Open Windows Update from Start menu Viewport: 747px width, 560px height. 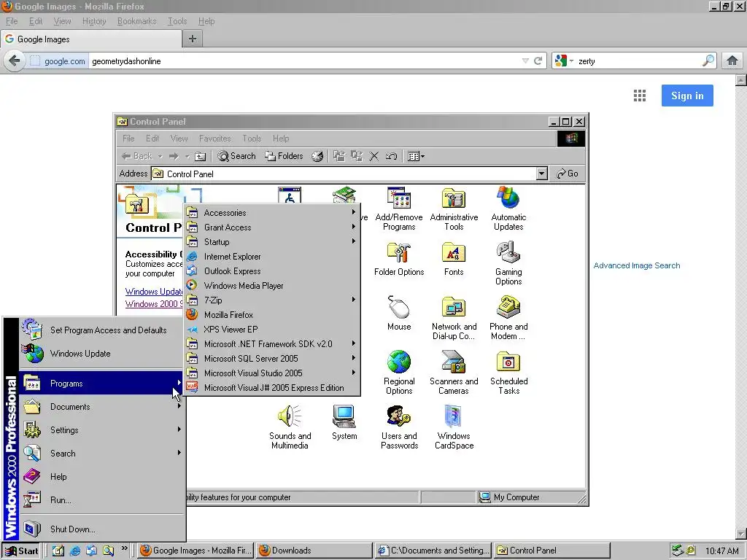pyautogui.click(x=101, y=354)
